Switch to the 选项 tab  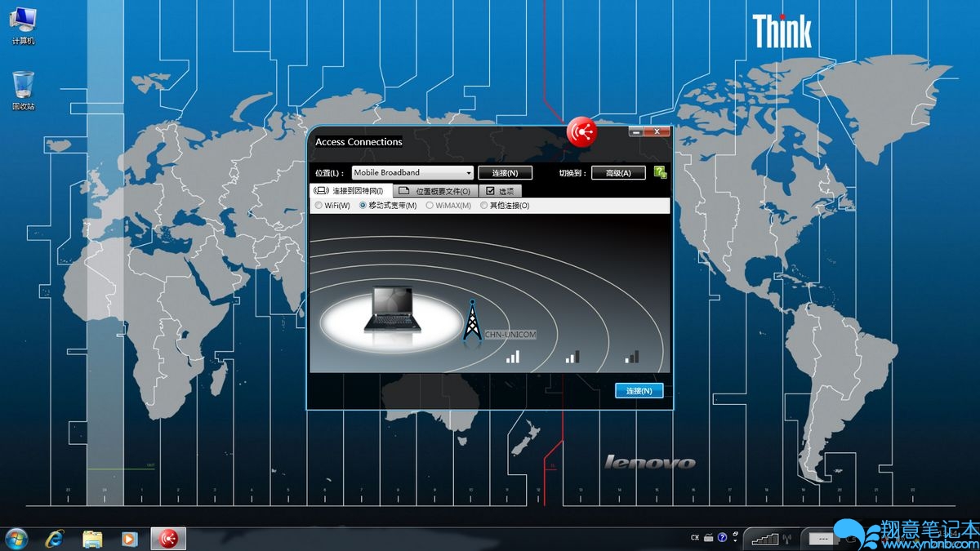click(500, 190)
